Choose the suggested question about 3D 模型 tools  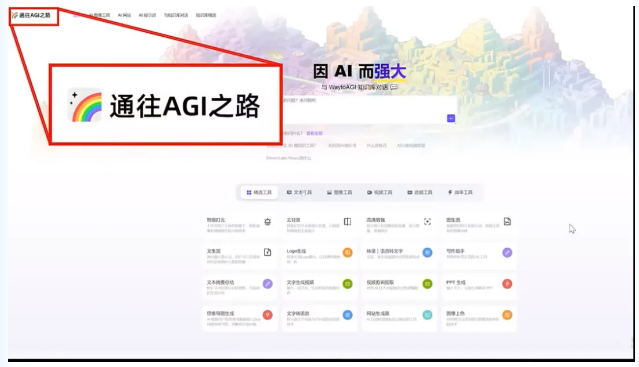pyautogui.click(x=291, y=145)
